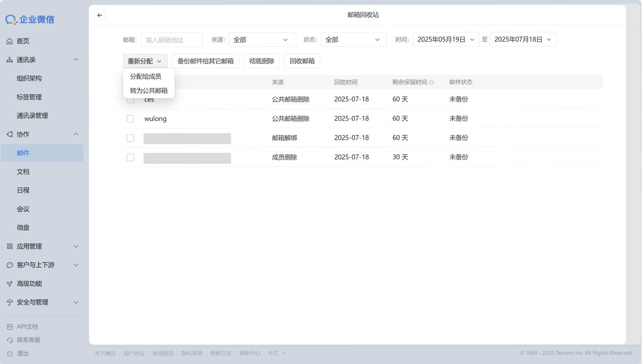
Task: Tick the checkbox for the ces row
Action: (x=130, y=99)
